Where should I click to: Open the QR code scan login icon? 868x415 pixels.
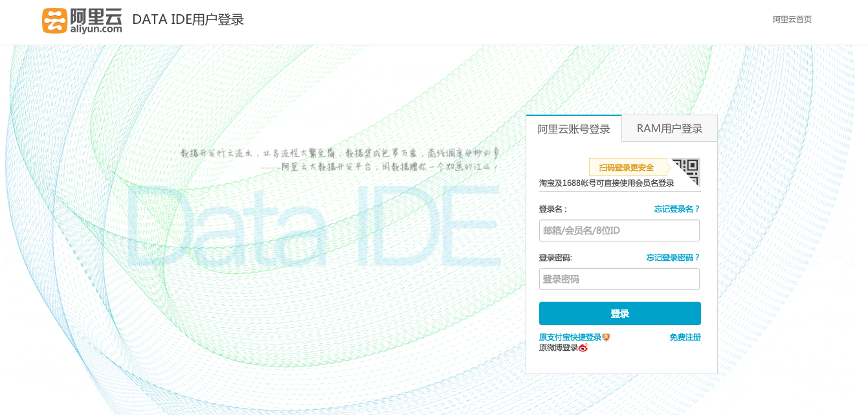click(686, 172)
